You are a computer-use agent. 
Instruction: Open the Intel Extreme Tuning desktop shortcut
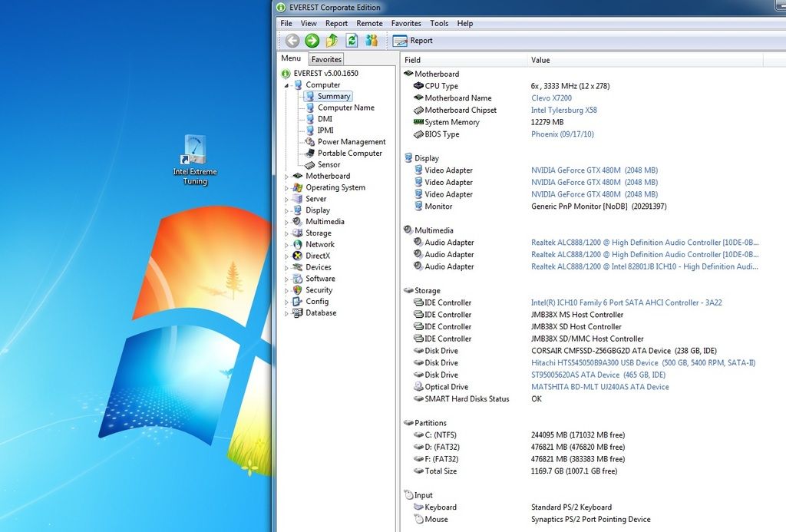click(195, 160)
